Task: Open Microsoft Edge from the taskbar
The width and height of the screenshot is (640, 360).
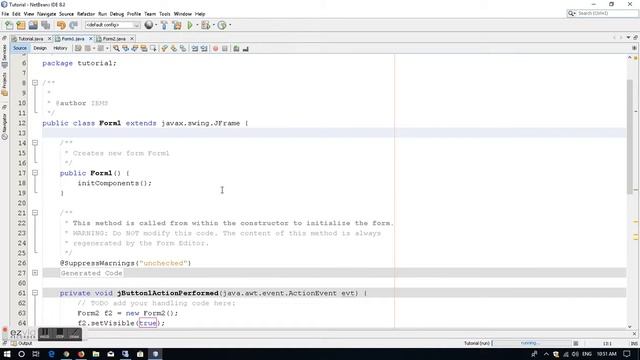Action: click(51, 354)
